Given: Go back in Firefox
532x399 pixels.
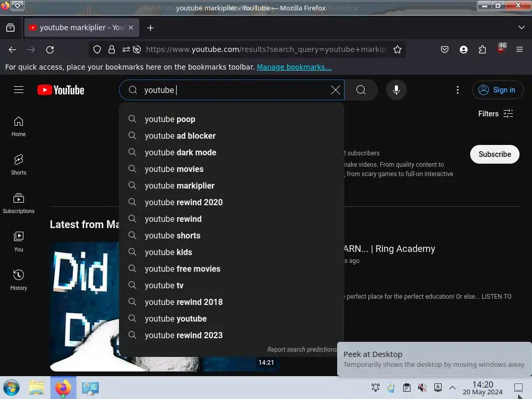Looking at the screenshot, I should (12, 49).
